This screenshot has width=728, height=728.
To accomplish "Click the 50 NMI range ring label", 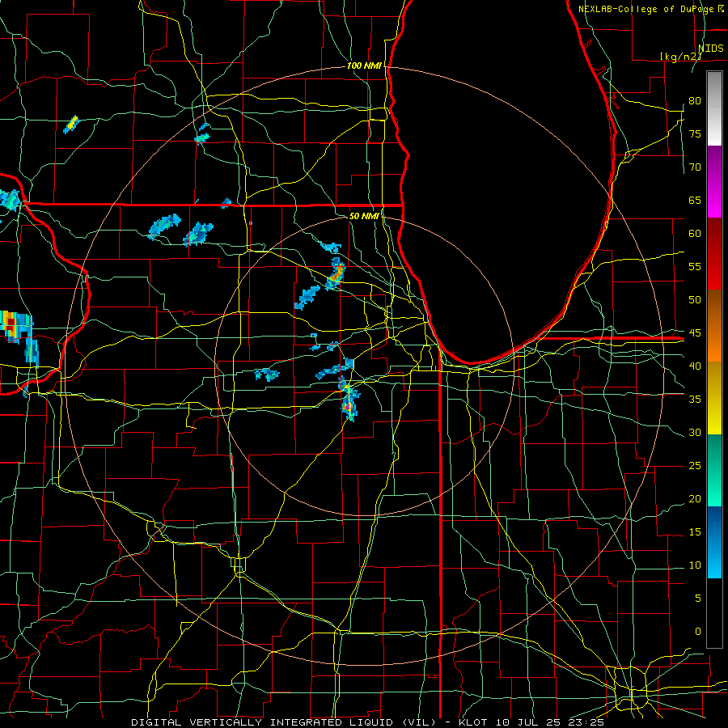I will pos(364,216).
